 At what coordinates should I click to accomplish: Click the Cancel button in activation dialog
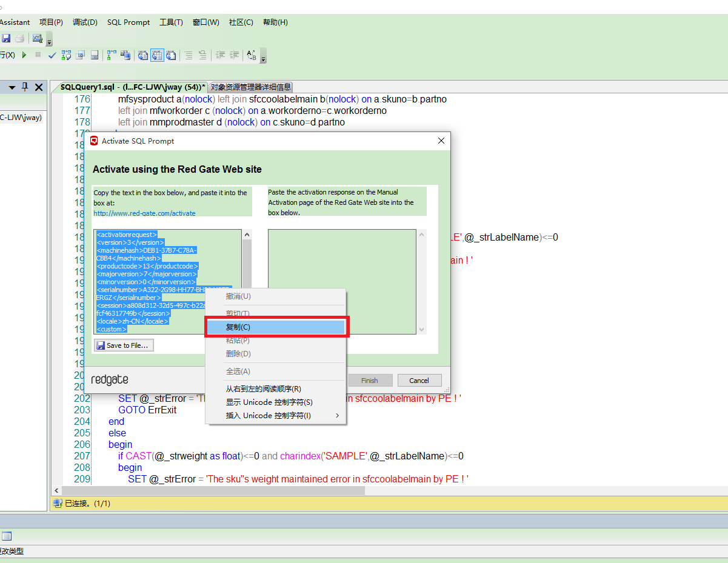pyautogui.click(x=419, y=380)
